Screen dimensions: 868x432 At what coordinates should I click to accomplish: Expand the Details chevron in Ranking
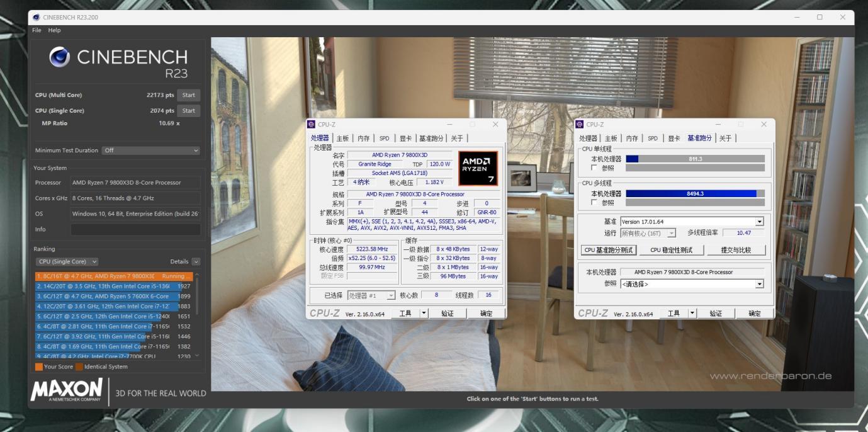[x=196, y=261]
